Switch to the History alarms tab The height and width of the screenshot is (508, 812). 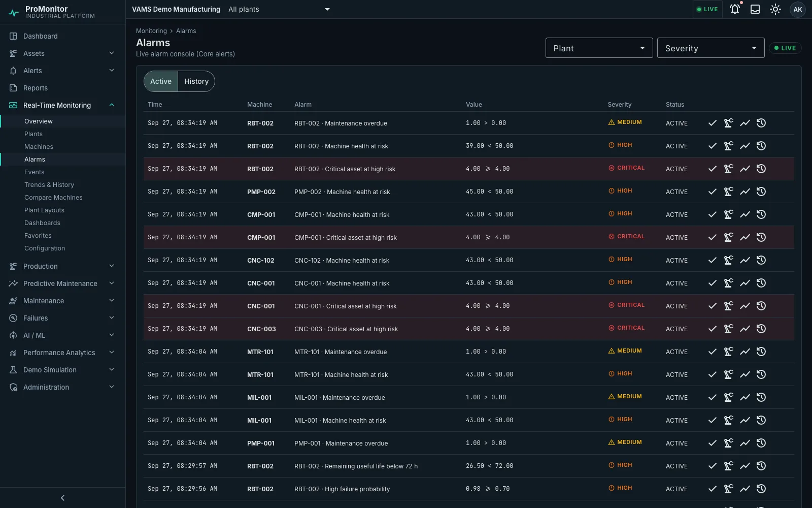click(x=196, y=81)
